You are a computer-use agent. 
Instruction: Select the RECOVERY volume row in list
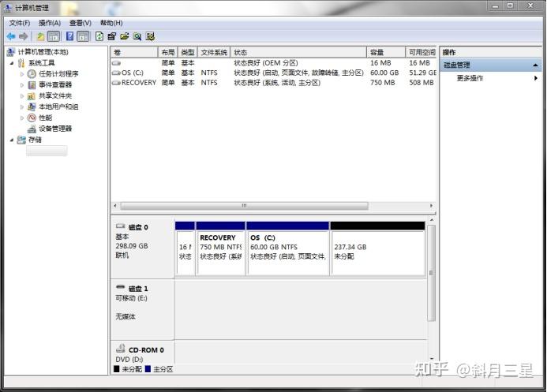point(273,83)
